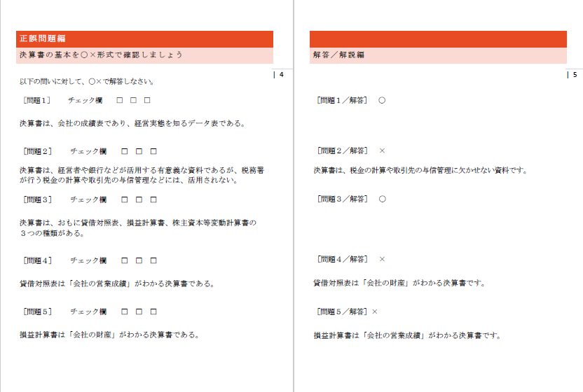583x392 pixels.
Task: Click question 損益計算書は「会社の財産」がわかる決算書である
Action: [x=110, y=335]
